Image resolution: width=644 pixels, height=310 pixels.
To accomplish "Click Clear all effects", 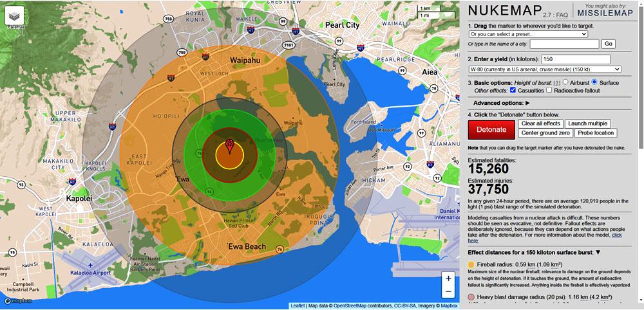I will [540, 123].
